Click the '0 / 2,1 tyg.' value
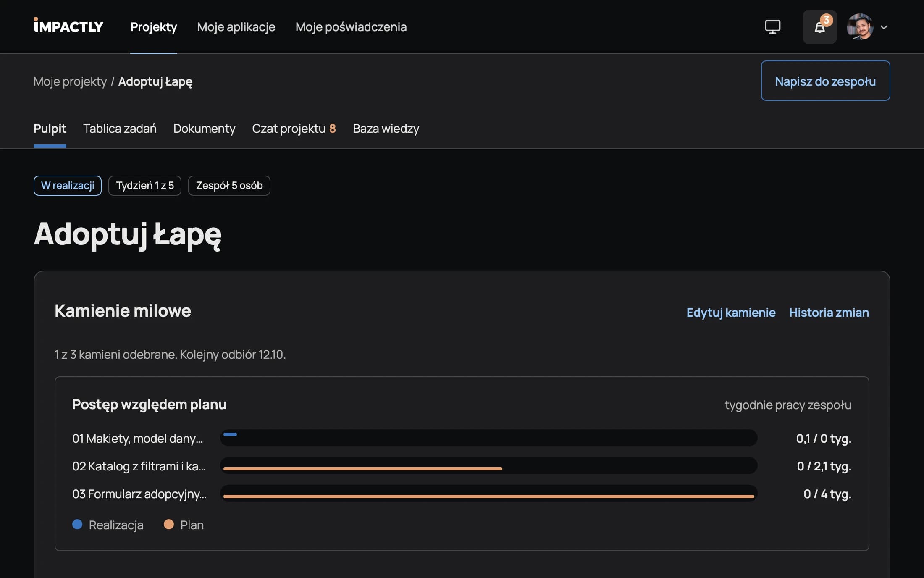 coord(824,466)
